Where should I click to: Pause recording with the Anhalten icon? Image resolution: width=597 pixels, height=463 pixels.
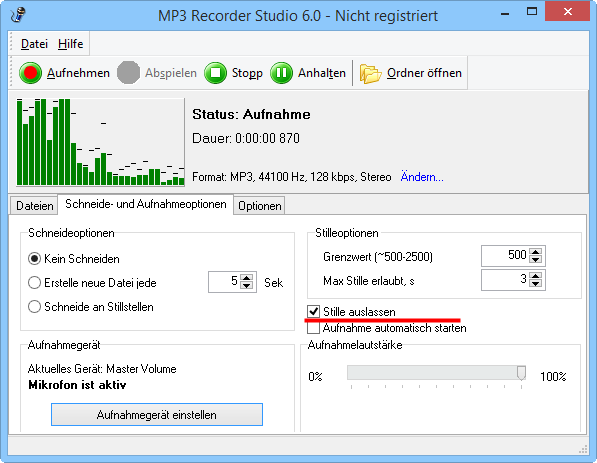coord(281,73)
